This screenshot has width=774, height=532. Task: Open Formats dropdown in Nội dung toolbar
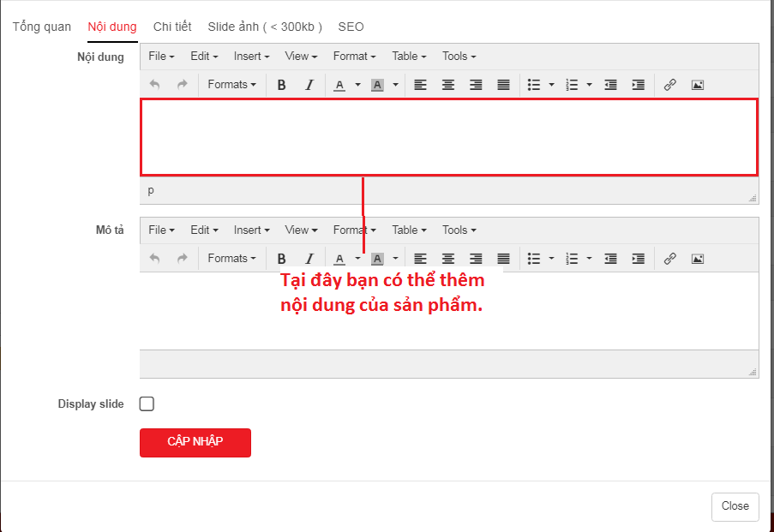point(231,85)
